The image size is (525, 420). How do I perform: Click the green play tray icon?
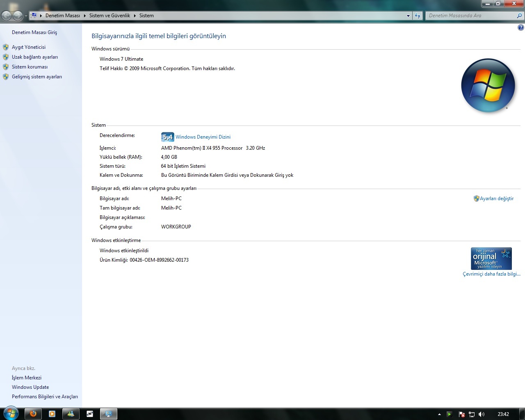click(450, 414)
